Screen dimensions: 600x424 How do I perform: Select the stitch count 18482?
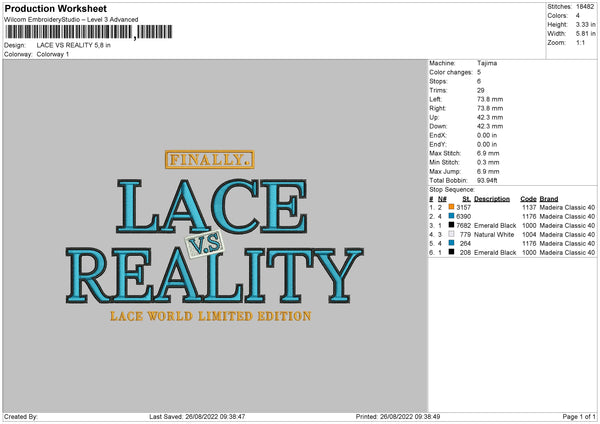point(585,7)
